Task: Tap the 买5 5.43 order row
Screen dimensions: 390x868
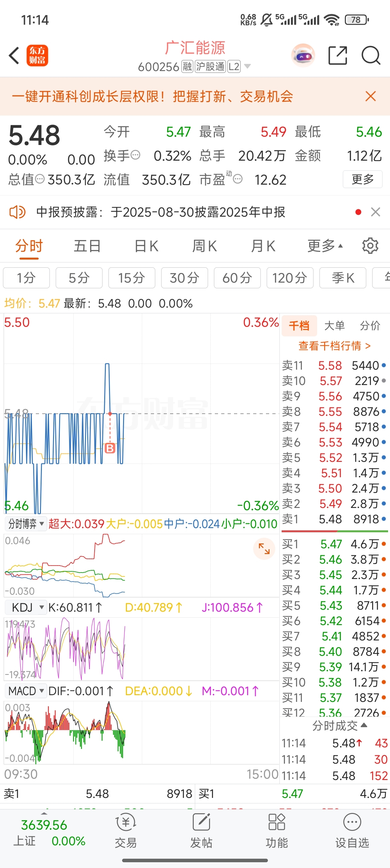Action: [x=334, y=605]
